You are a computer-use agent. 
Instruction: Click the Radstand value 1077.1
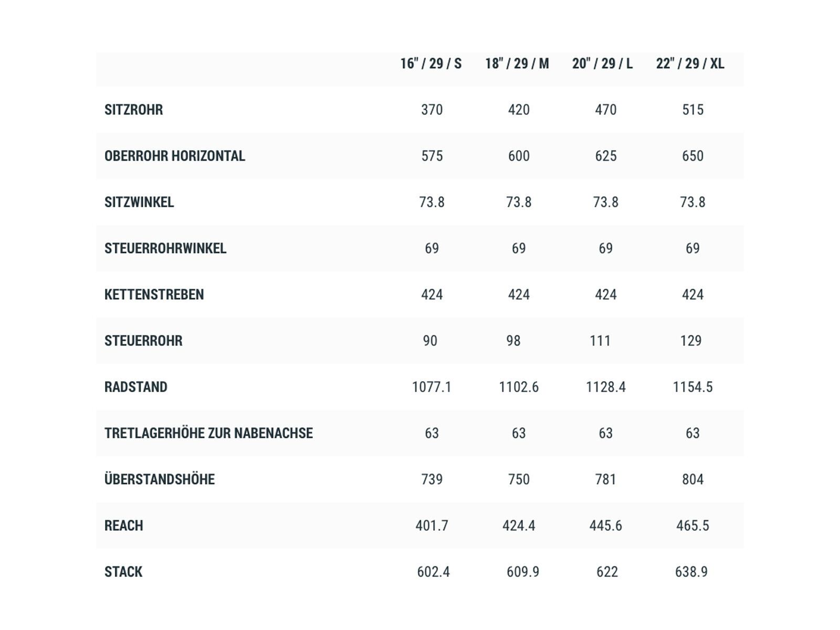click(x=432, y=387)
